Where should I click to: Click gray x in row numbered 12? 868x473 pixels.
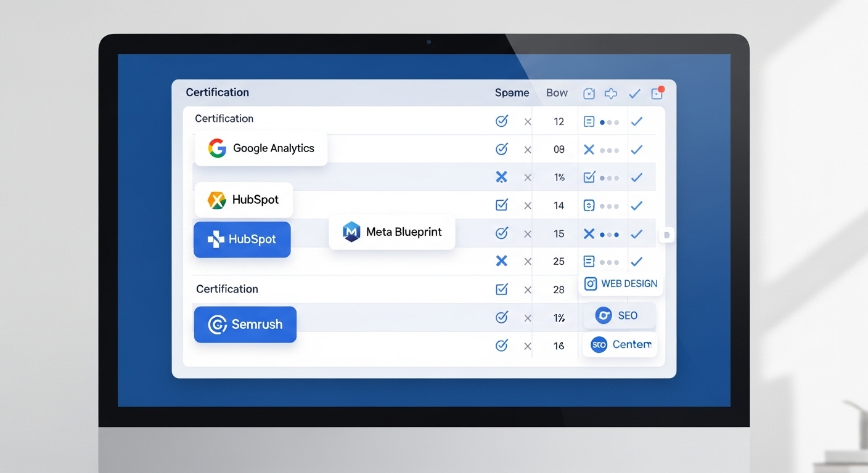(528, 122)
